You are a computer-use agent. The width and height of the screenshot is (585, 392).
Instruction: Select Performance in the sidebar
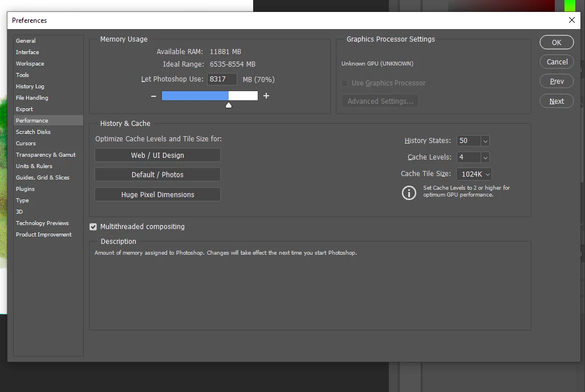pyautogui.click(x=48, y=120)
